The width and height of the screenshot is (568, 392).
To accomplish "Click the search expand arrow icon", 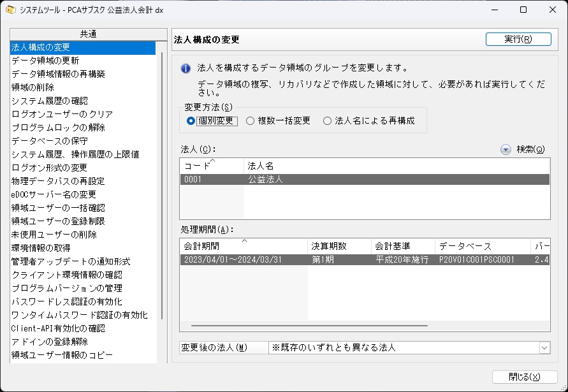I will 506,149.
